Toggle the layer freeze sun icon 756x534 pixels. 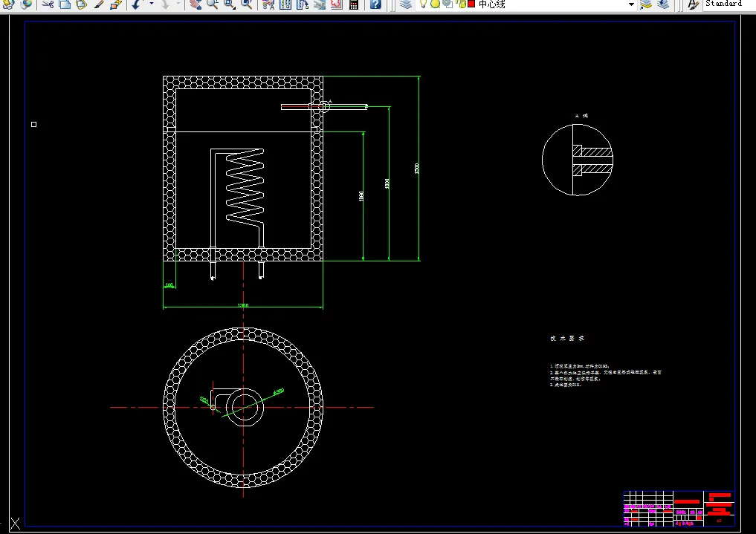coord(435,4)
